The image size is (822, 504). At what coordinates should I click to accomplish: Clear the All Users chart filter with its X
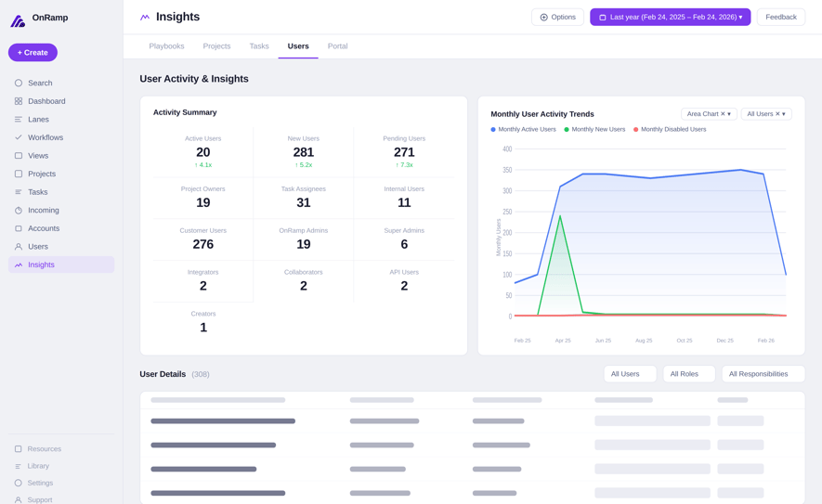click(777, 114)
